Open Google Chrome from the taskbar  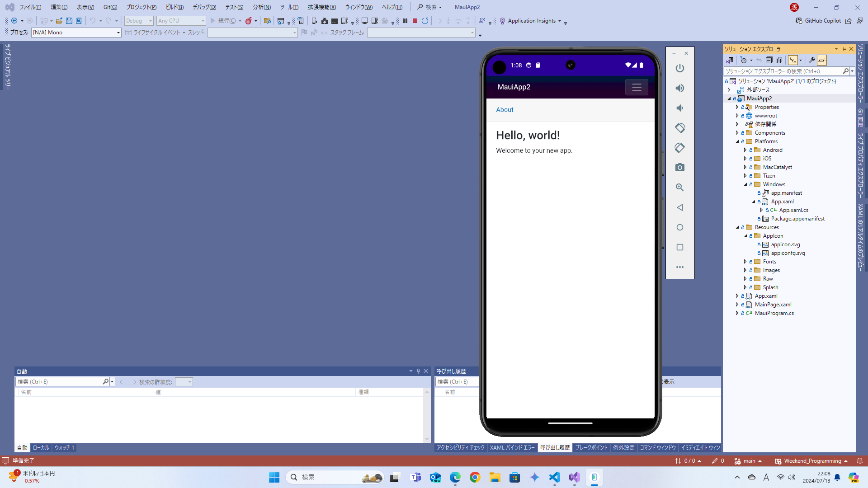pos(475,477)
